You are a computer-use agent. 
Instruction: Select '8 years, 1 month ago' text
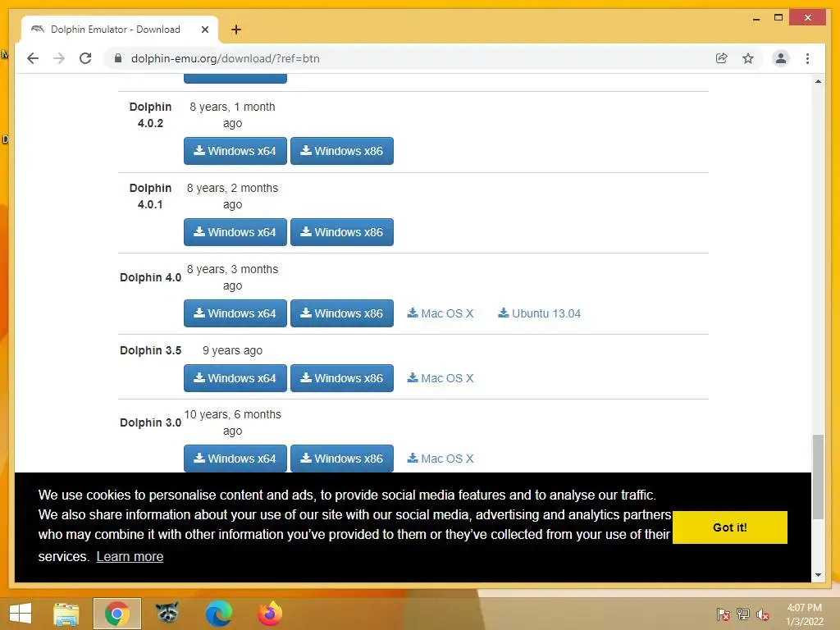click(232, 115)
